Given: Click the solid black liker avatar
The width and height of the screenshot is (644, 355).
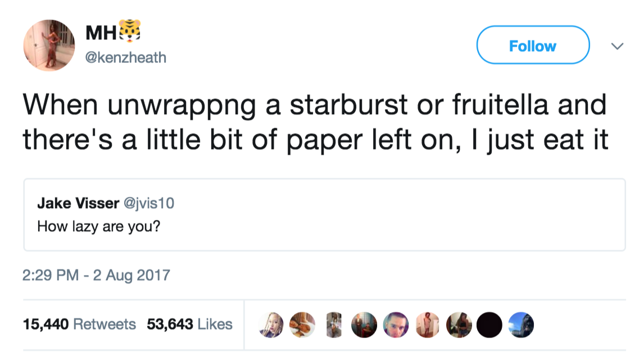Looking at the screenshot, I should [x=488, y=324].
